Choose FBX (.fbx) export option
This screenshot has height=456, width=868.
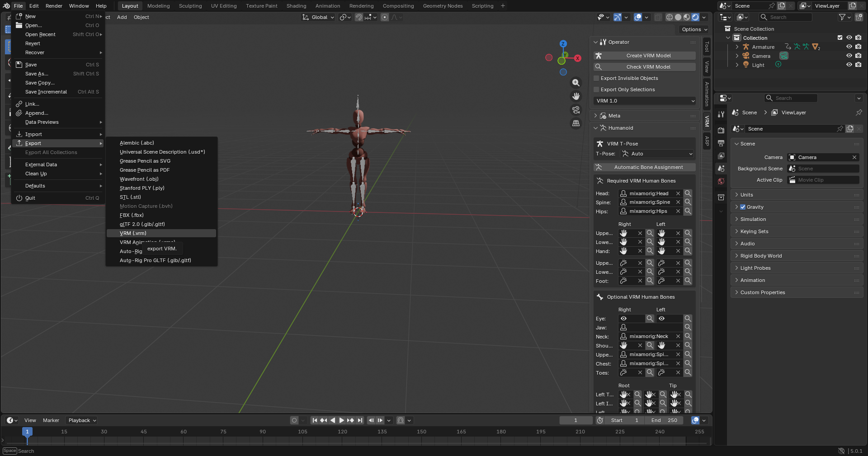point(161,215)
